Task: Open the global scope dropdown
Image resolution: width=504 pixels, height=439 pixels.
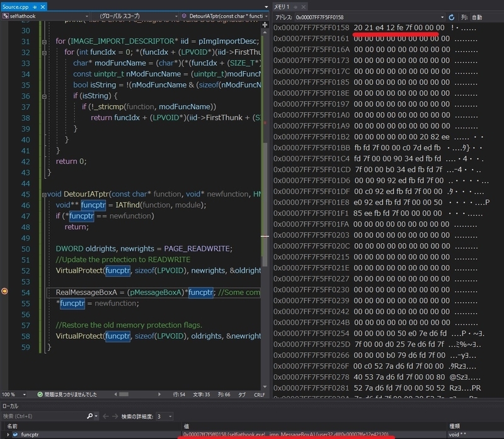Action: coord(135,16)
